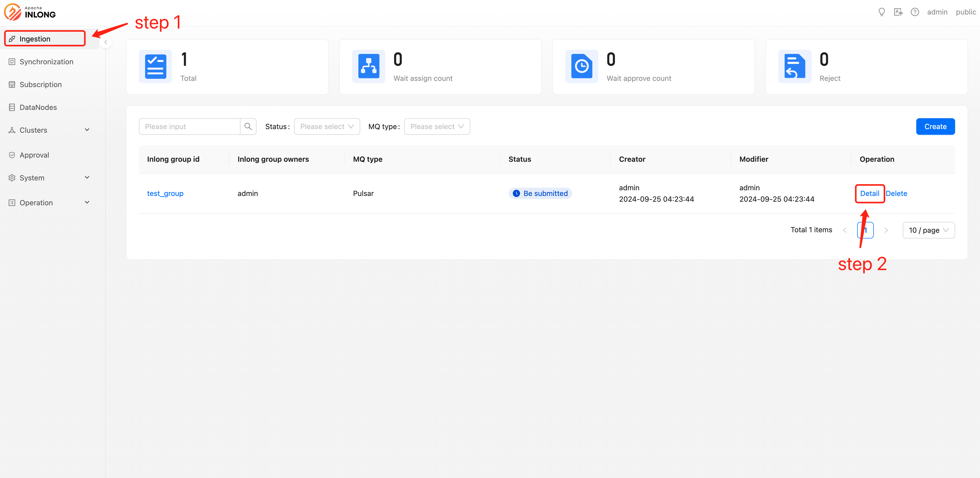Click the help question mark icon
The image size is (980, 478).
coord(914,12)
